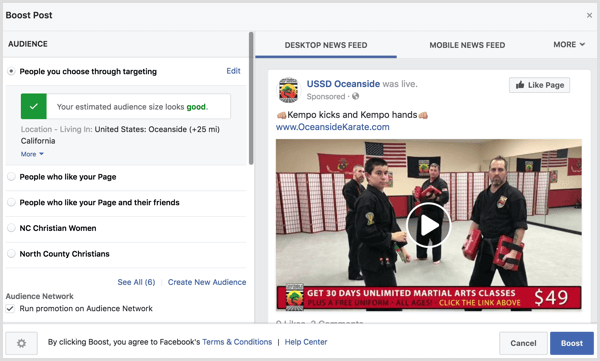Screen dimensions: 600x361
Task: Click the blue Boost button
Action: tap(572, 343)
